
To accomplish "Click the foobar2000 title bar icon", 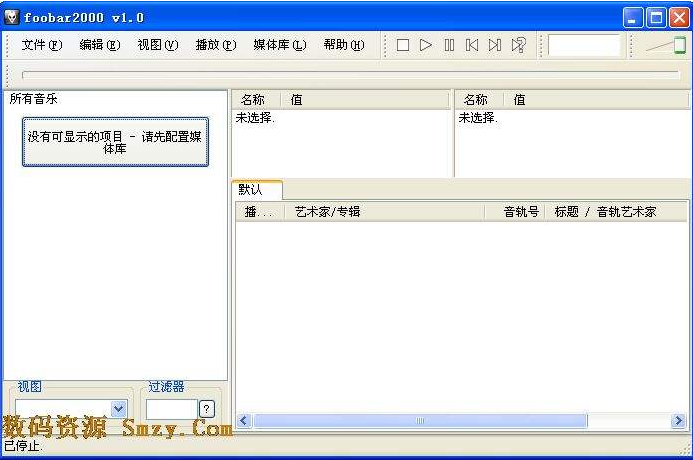I will pos(11,17).
